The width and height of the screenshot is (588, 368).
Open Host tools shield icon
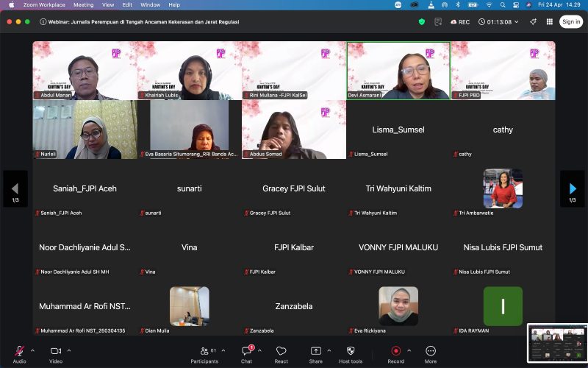351,351
